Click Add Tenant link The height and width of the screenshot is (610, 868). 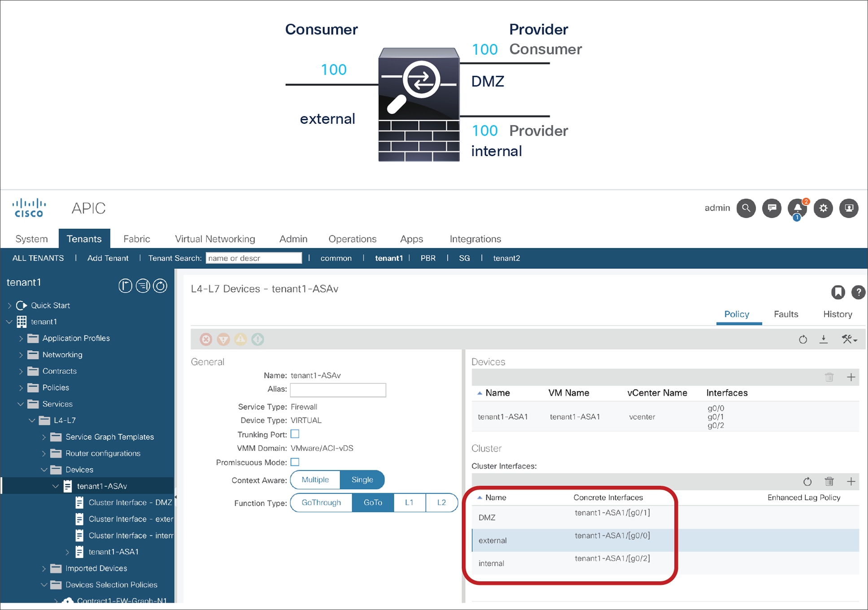108,258
